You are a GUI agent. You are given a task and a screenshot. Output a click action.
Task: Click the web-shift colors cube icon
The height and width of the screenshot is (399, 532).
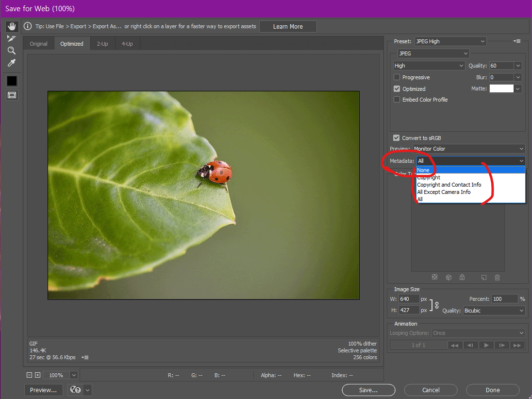click(x=449, y=277)
